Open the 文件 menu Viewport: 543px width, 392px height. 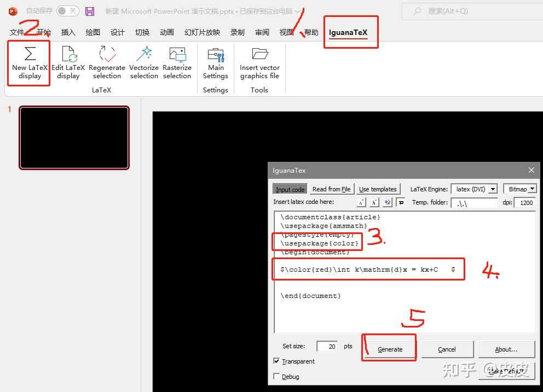pos(16,32)
